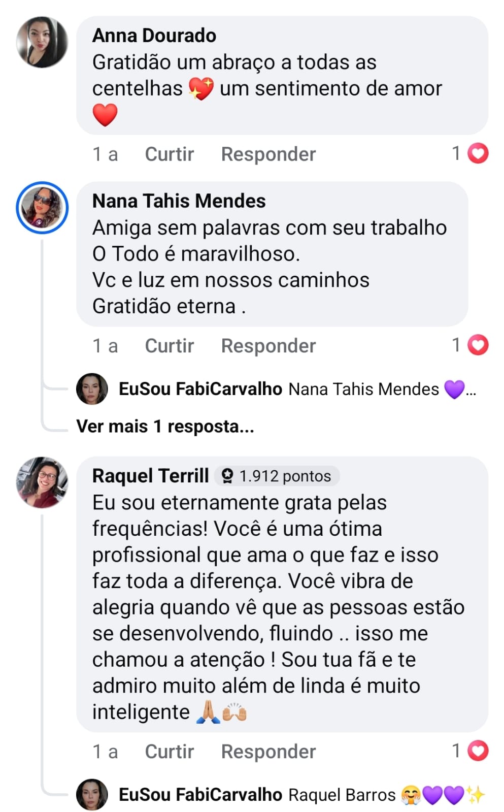504x812 pixels.
Task: Open the heart reaction on Raquel Terrill's comment
Action: [x=478, y=751]
